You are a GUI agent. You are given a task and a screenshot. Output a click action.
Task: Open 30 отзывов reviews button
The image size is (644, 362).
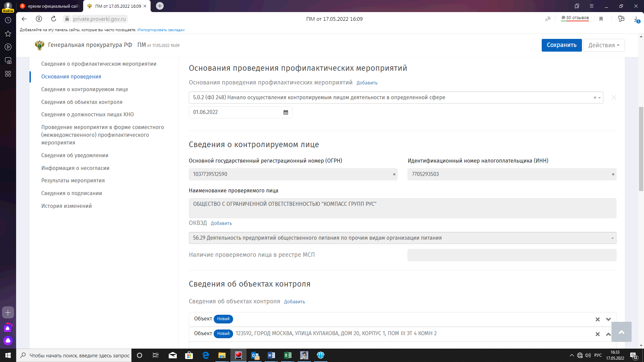(x=575, y=18)
